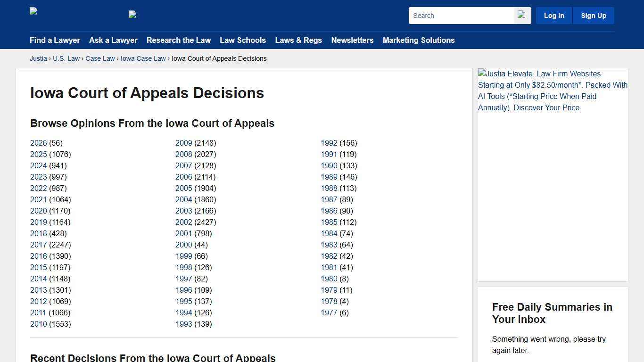Click the Log In button
The image size is (644, 362).
tap(553, 15)
